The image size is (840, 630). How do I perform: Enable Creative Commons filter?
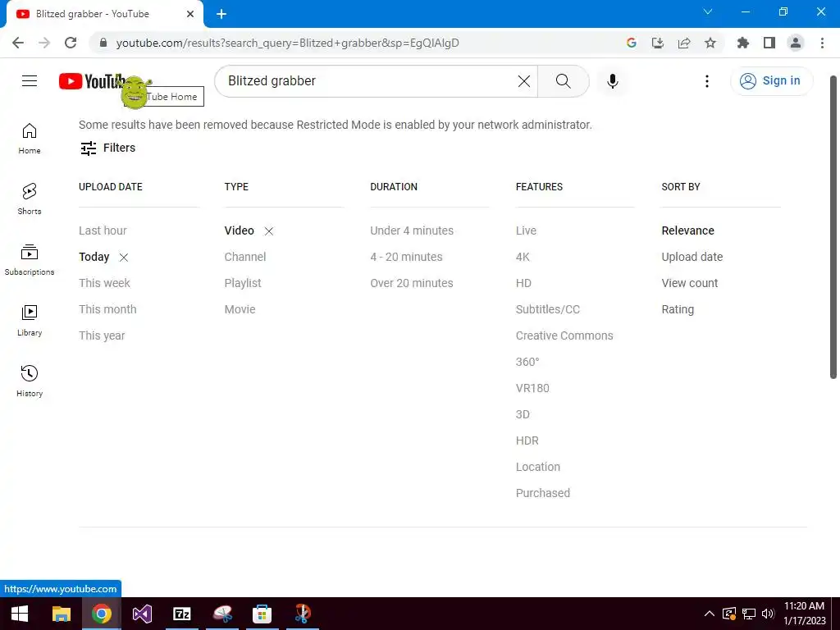point(564,336)
